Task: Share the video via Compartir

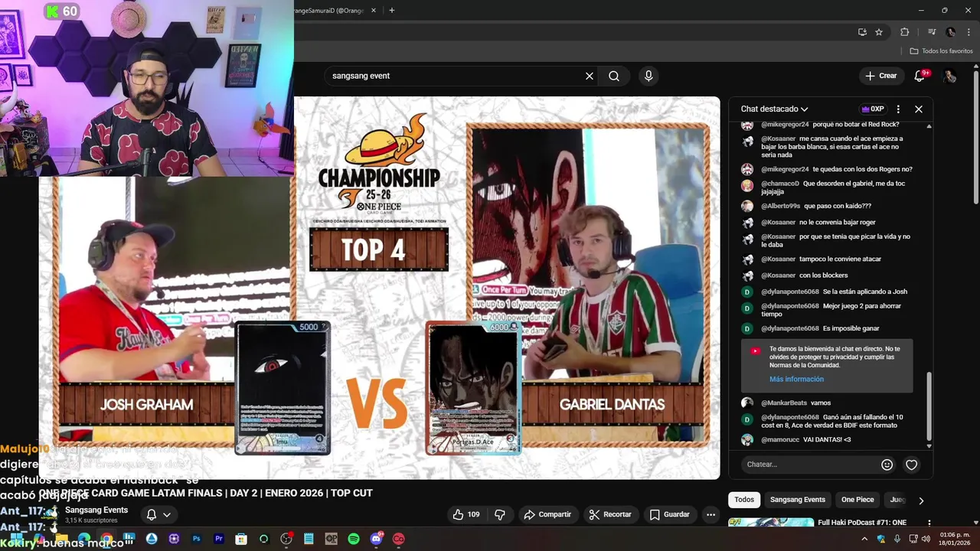Action: click(x=548, y=514)
